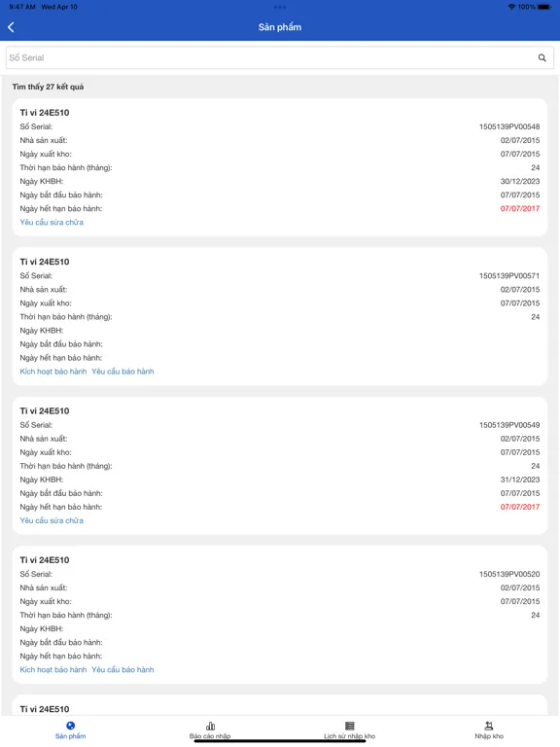Tap the back arrow icon

pyautogui.click(x=11, y=27)
